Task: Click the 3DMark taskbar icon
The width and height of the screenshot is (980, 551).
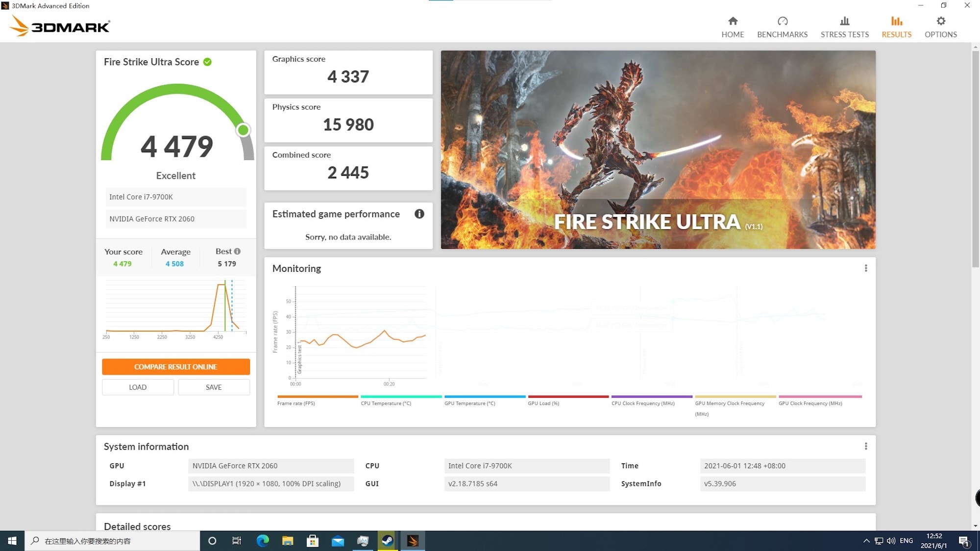Action: click(413, 541)
